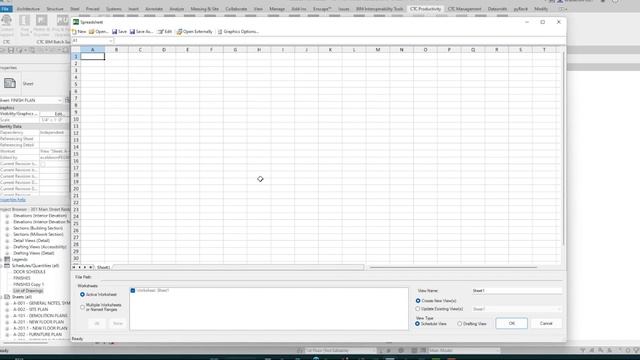Screen dimensions: 640x360
Task: Click the New spreadsheet toolbar icon
Action: coord(74,31)
